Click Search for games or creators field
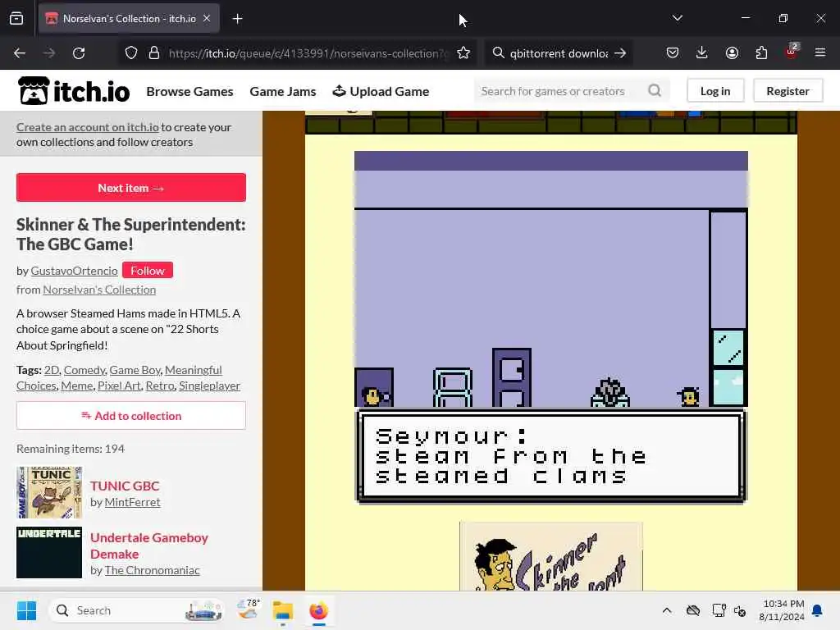 tap(559, 91)
